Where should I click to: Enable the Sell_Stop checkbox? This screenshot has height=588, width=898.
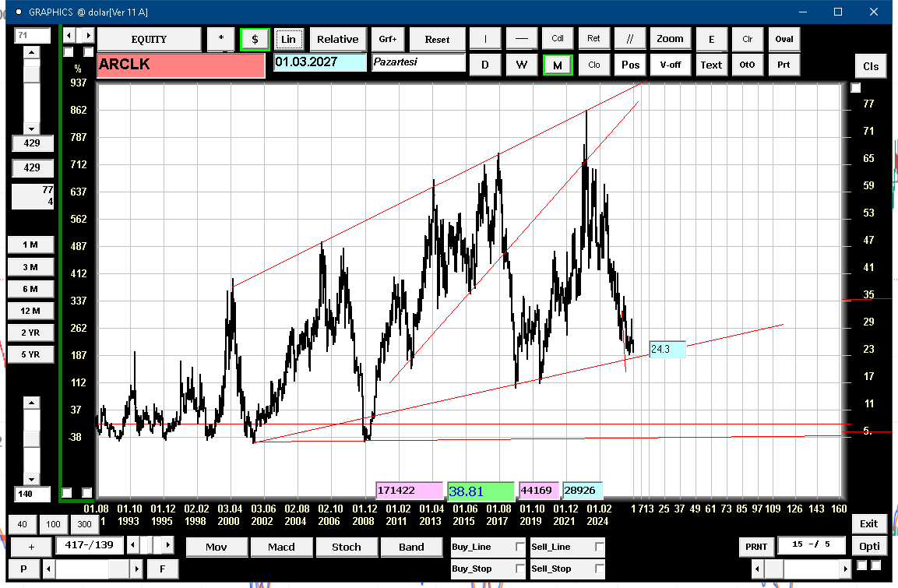pos(599,569)
